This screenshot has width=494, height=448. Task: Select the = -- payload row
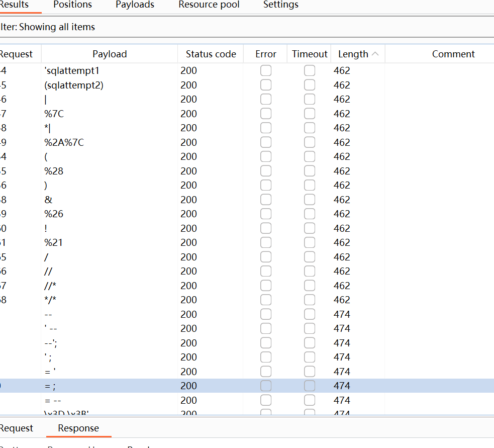click(247, 400)
